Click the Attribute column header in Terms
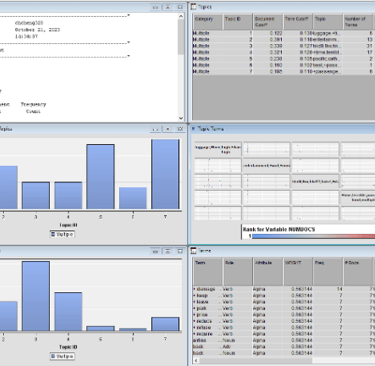Screen dimensions: 375x366 [268, 272]
